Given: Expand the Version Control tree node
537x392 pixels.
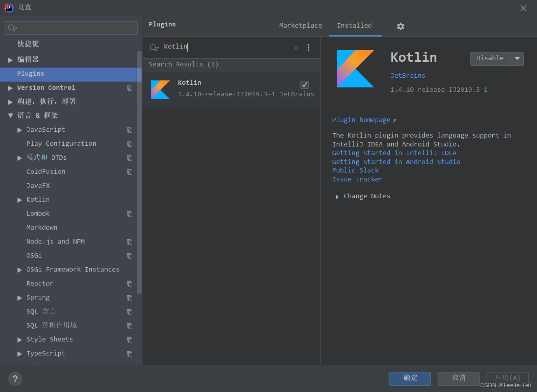Looking at the screenshot, I should 10,88.
